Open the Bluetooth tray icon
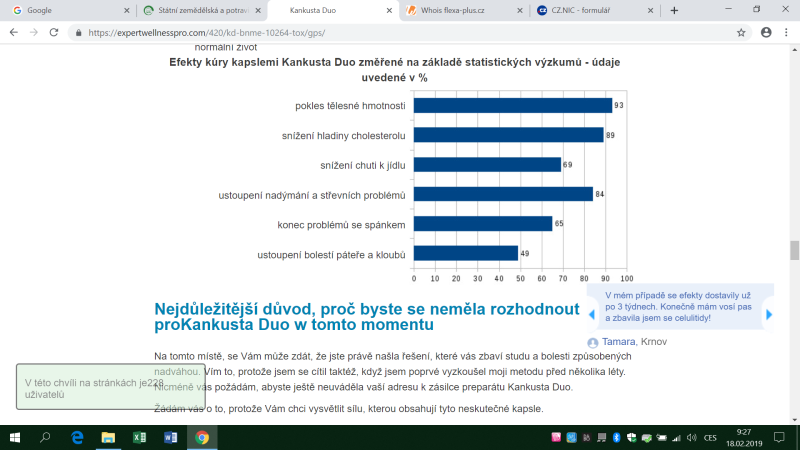 pos(616,438)
